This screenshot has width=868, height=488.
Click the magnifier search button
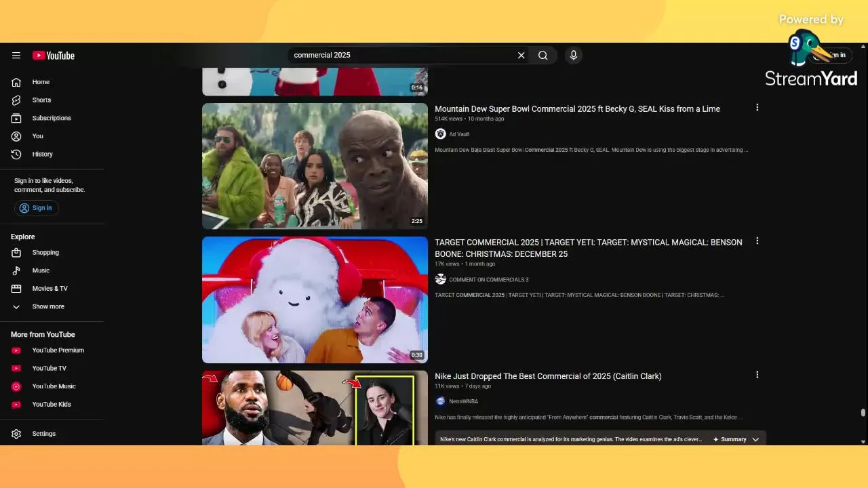click(x=543, y=56)
